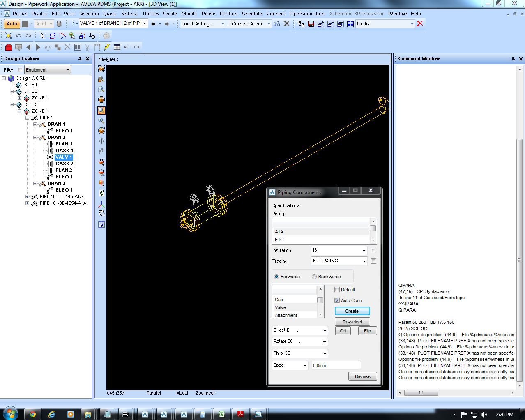525x420 pixels.
Task: Open the Local Settings dropdown
Action: point(203,24)
